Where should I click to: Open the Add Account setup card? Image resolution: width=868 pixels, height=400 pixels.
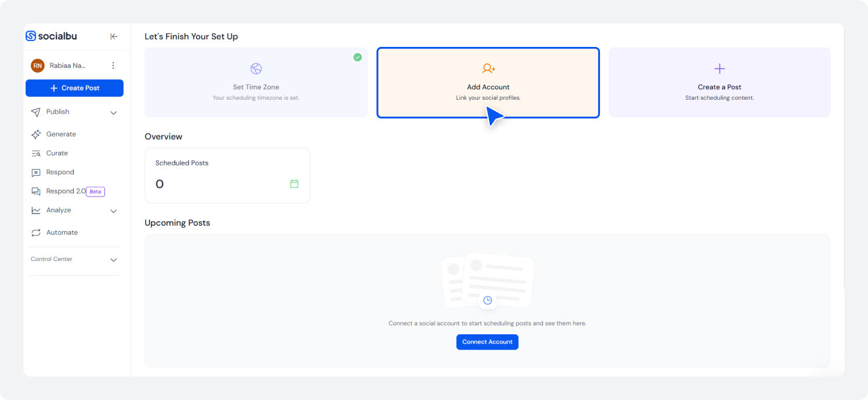point(488,83)
